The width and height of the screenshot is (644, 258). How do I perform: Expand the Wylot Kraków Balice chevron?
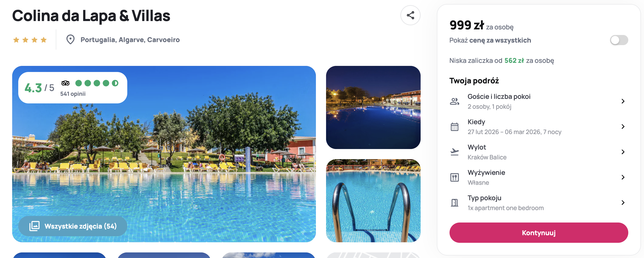point(623,152)
